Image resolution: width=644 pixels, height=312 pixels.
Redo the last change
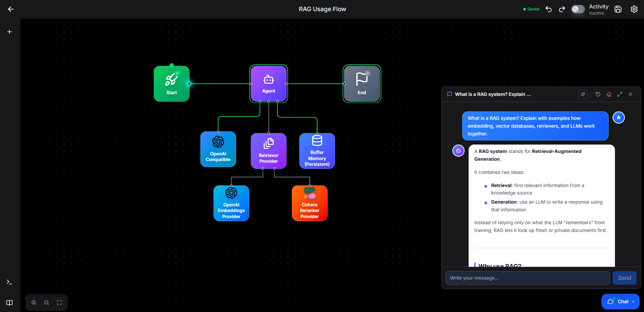click(562, 9)
